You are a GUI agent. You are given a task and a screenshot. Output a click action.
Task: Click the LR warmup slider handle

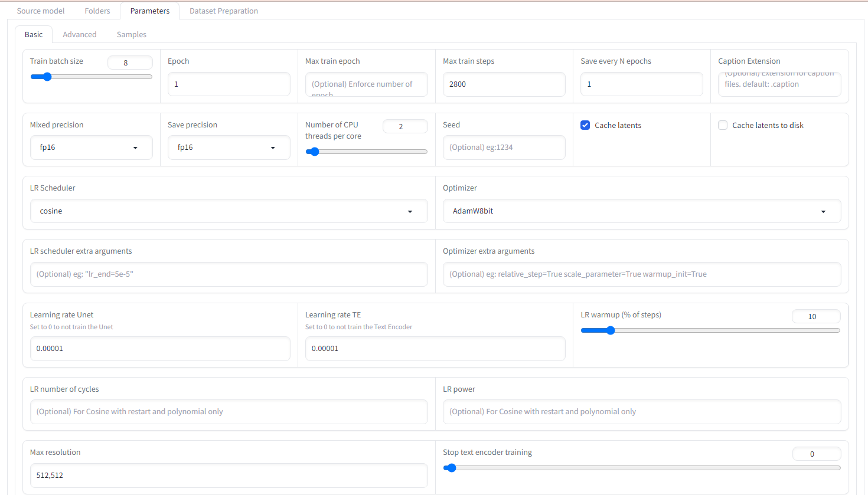point(611,330)
